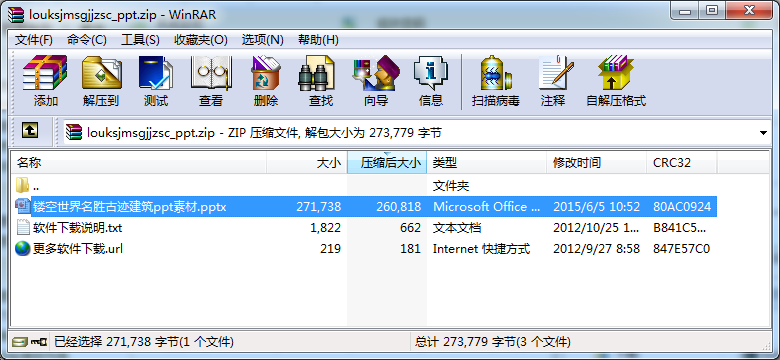Click the archive path address field
The image size is (780, 360).
click(x=418, y=133)
